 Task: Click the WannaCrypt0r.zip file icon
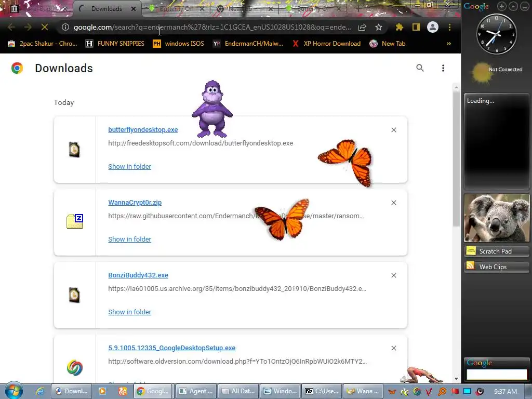75,221
